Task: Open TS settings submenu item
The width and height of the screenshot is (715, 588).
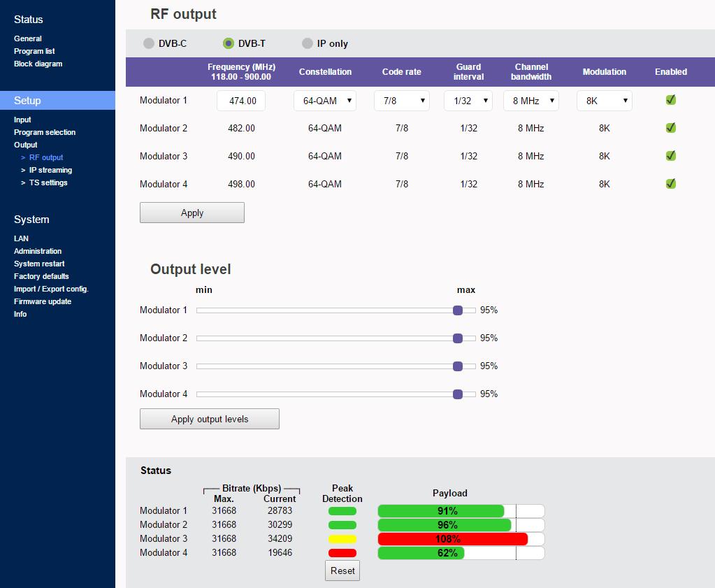Action: pyautogui.click(x=48, y=182)
